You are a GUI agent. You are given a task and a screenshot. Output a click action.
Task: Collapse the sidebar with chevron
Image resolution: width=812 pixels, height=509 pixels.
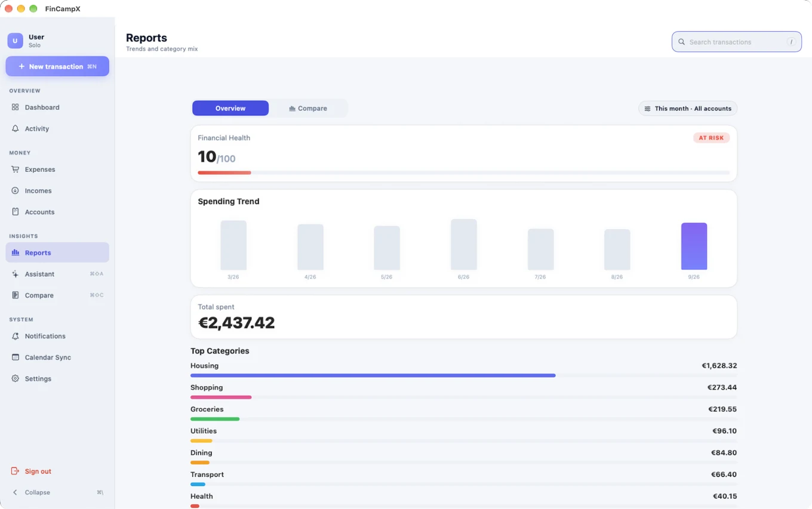tap(16, 492)
